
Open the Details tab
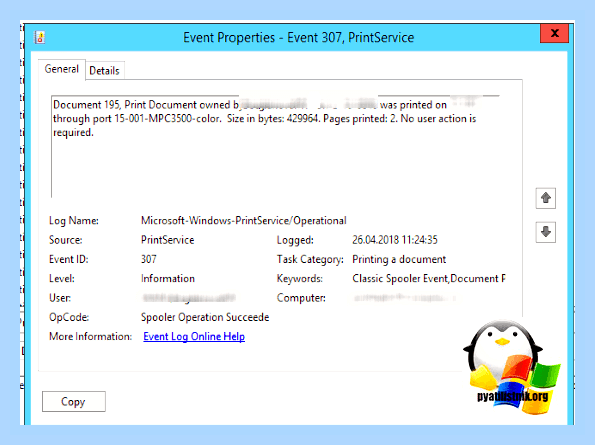104,71
